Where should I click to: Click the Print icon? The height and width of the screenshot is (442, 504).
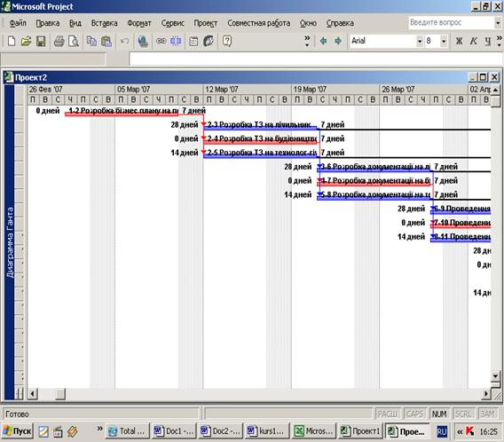coord(59,41)
